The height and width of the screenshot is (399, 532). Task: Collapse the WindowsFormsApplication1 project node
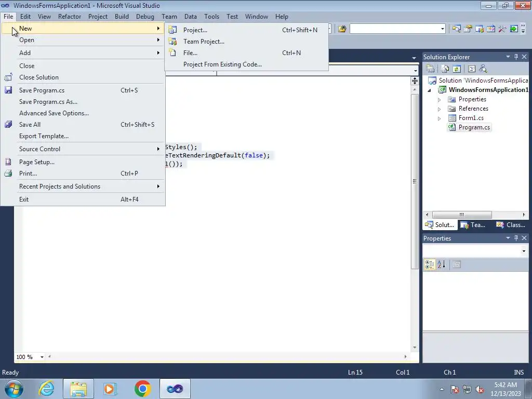pyautogui.click(x=430, y=90)
